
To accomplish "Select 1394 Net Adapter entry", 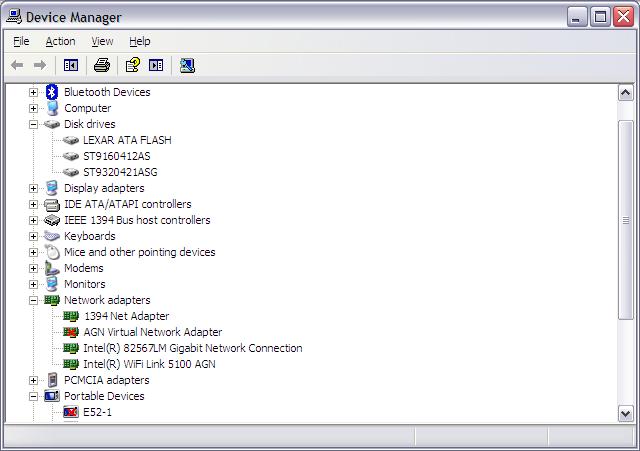I will [127, 316].
